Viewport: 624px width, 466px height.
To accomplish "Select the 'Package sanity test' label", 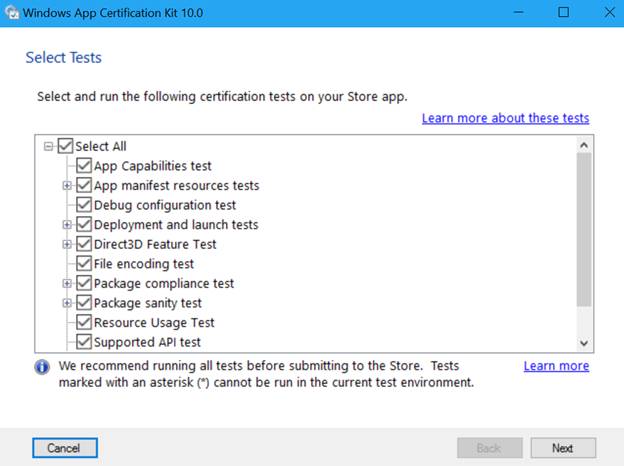I will [148, 303].
